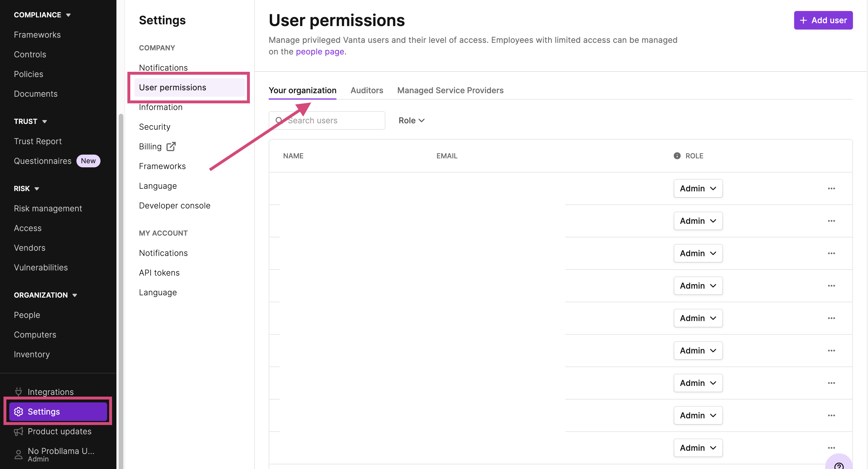The height and width of the screenshot is (469, 868).
Task: Open the eighth row's Admin role dropdown
Action: pyautogui.click(x=698, y=415)
